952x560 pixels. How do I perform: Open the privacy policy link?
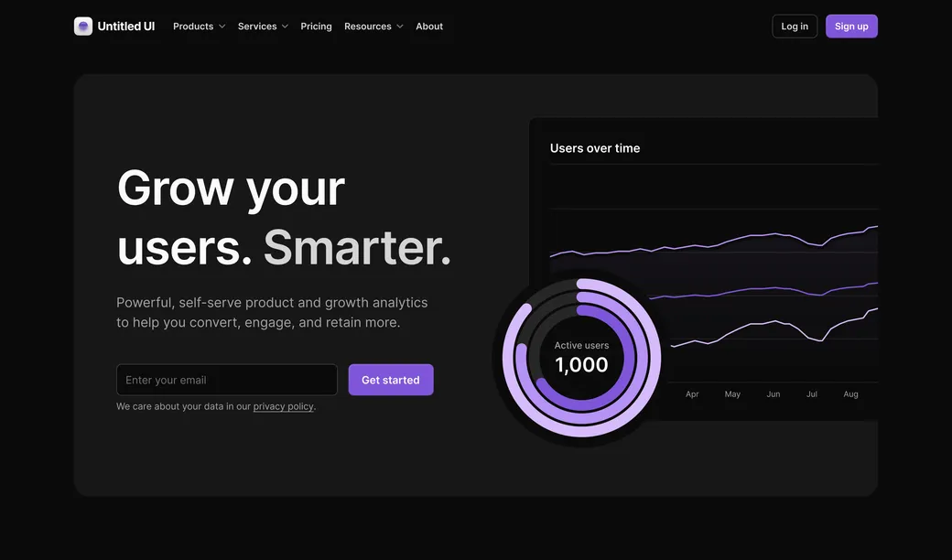(284, 406)
